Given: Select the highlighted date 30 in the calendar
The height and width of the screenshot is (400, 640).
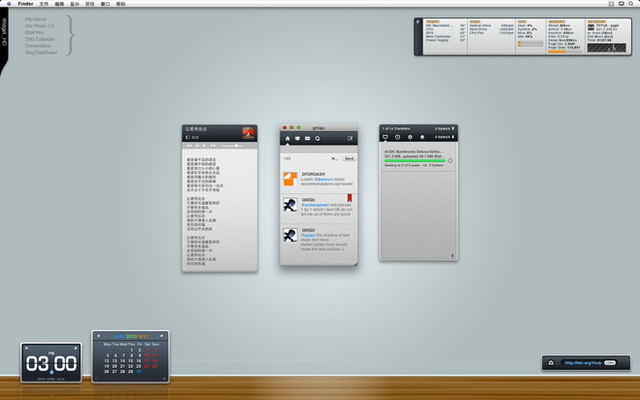Looking at the screenshot, I should point(139,371).
